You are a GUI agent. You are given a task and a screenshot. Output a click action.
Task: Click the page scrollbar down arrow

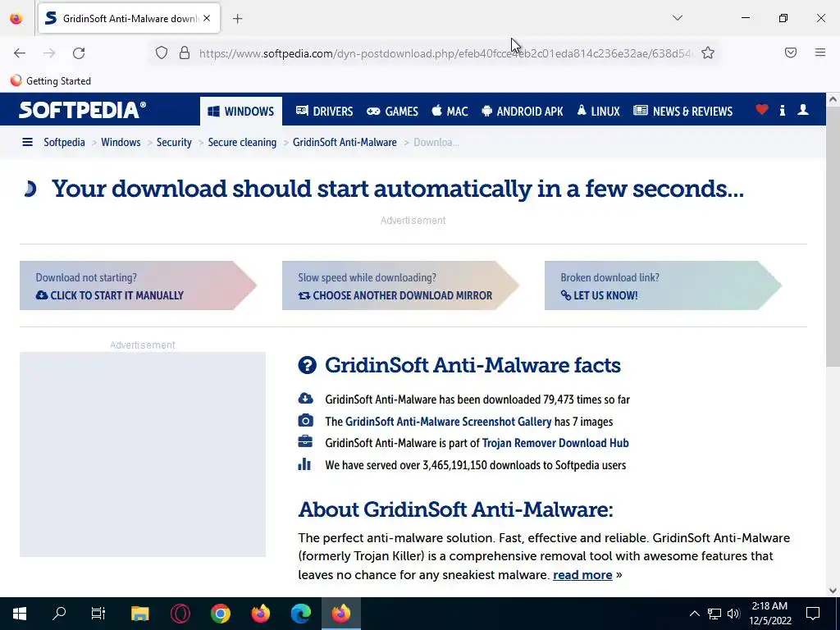pos(833,591)
